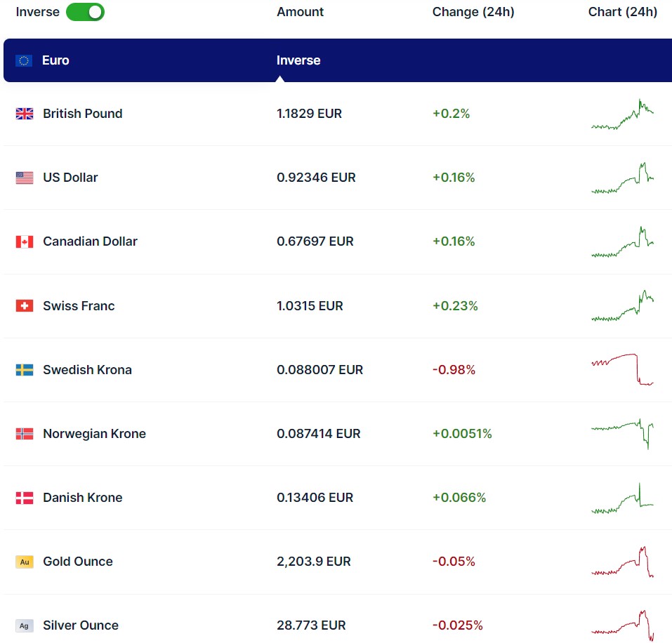The height and width of the screenshot is (643, 672).
Task: Select the Swedish Krona flag icon
Action: tap(25, 370)
